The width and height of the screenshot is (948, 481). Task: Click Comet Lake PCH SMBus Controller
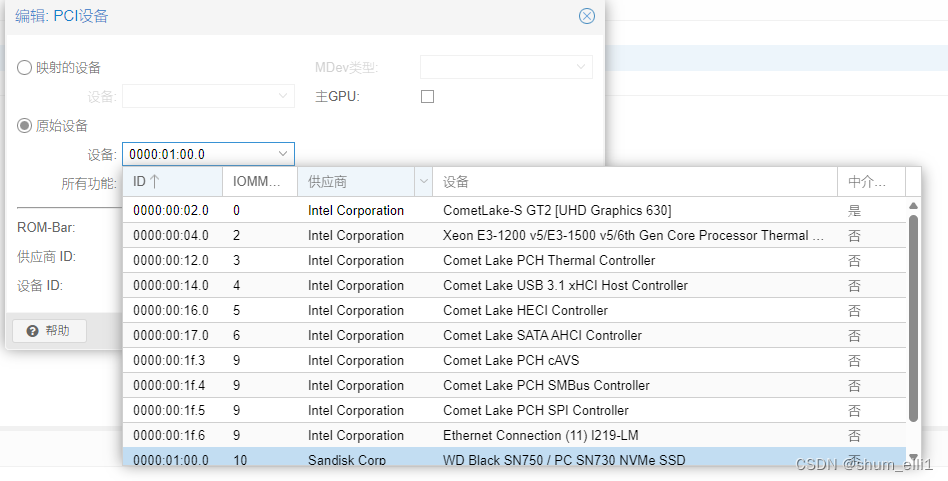tap(547, 386)
